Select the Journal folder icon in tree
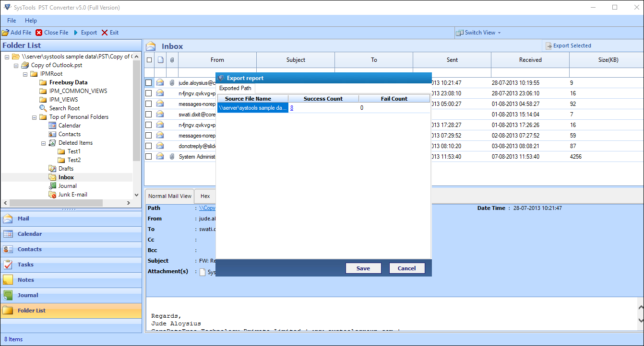 point(52,186)
